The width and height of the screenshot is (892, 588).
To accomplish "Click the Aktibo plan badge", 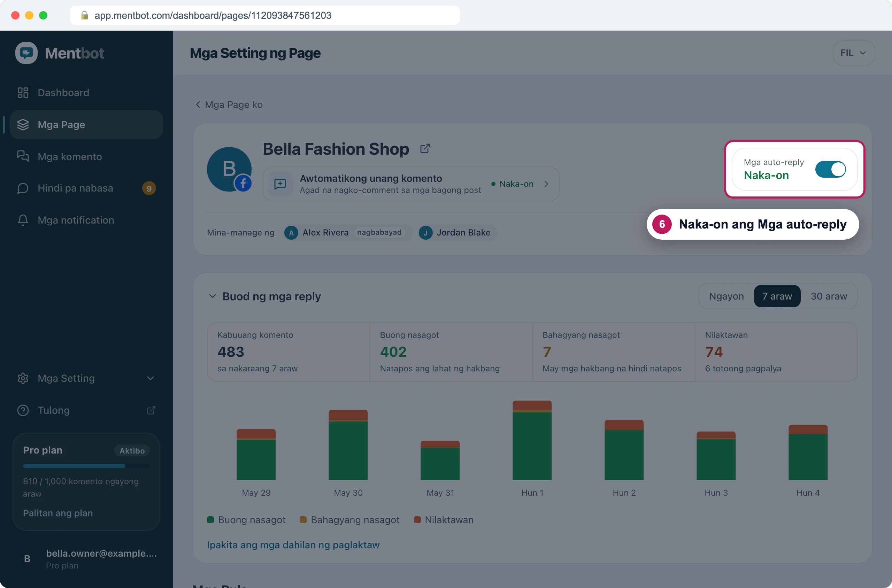I will tap(132, 450).
